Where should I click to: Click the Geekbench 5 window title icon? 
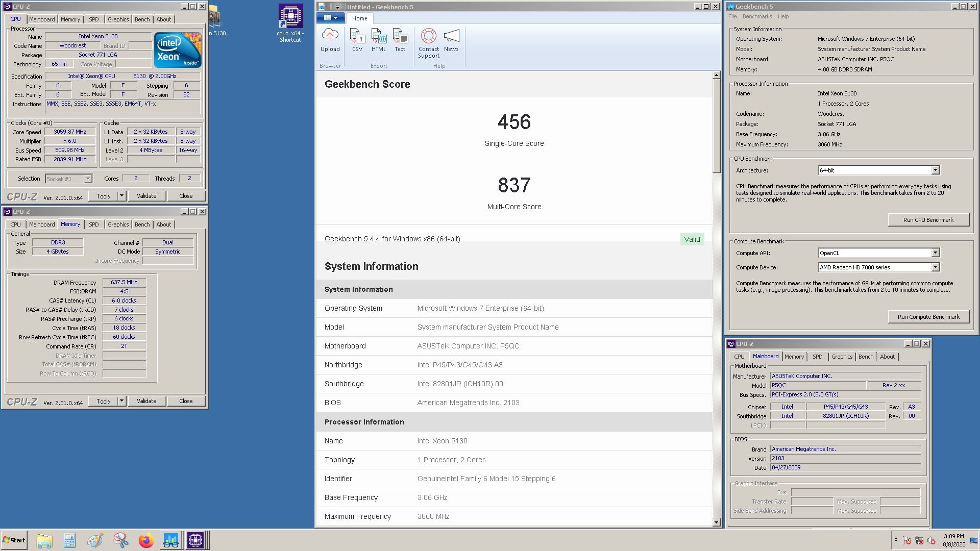pyautogui.click(x=731, y=7)
